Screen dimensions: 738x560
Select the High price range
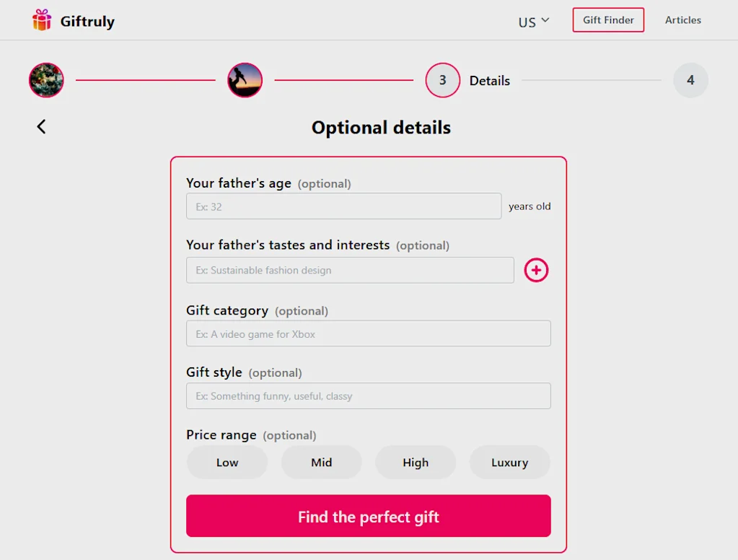coord(416,463)
